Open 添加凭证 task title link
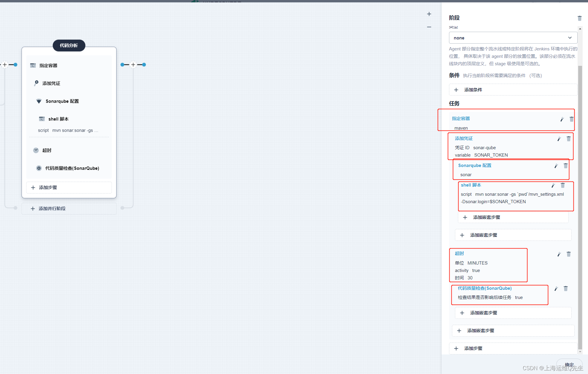This screenshot has height=374, width=588. click(464, 139)
